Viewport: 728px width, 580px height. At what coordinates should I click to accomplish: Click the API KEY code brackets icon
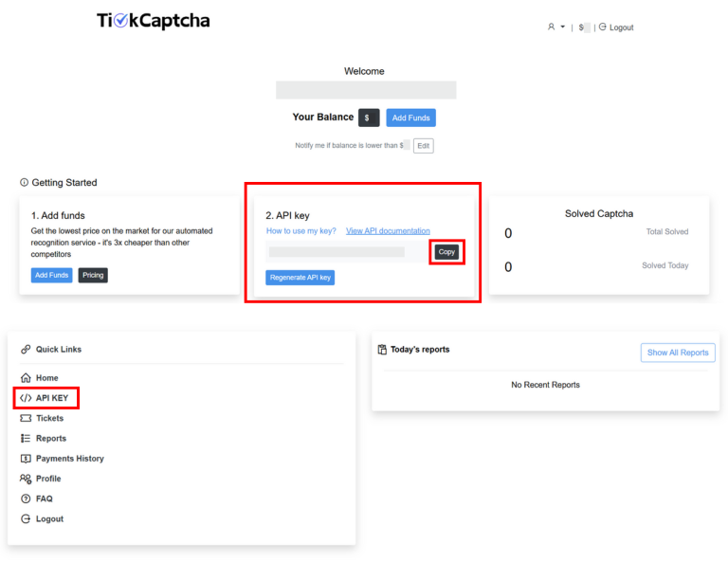point(26,398)
